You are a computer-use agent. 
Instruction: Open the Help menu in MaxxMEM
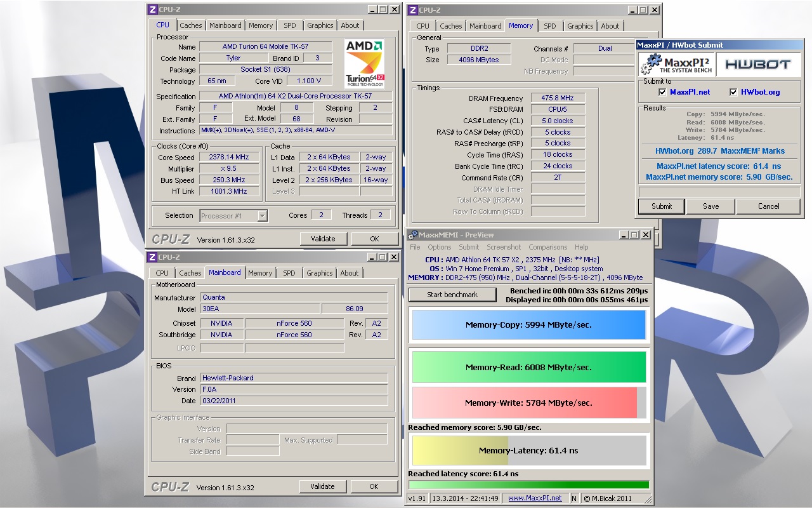[x=582, y=247]
